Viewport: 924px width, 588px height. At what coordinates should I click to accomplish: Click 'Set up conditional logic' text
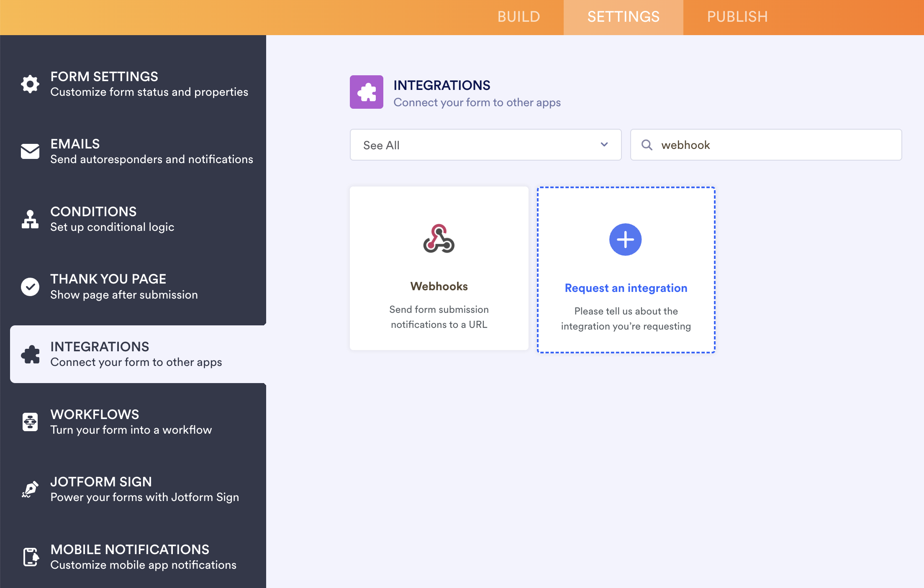pos(112,227)
